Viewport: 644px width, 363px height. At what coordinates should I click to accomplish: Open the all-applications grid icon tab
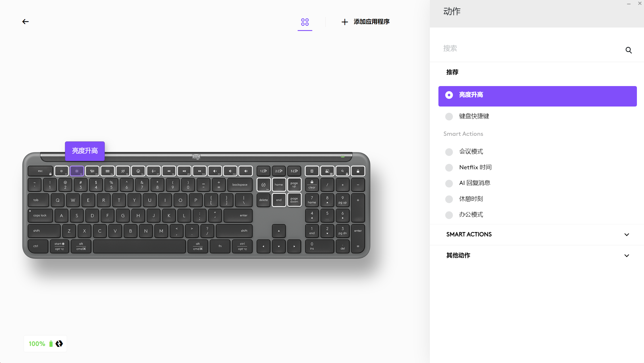point(305,22)
